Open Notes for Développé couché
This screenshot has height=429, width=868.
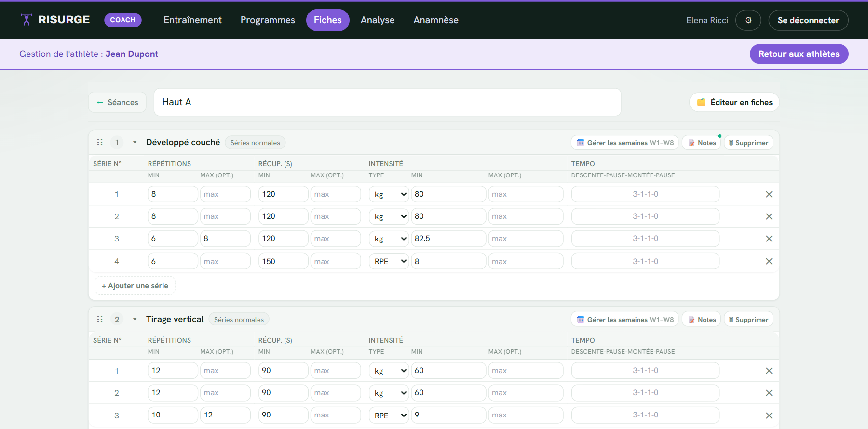(702, 143)
